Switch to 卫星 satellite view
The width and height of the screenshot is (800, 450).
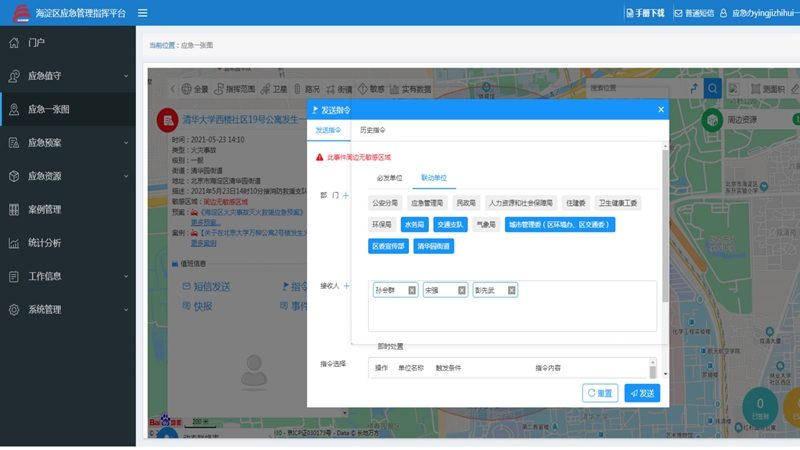(274, 89)
